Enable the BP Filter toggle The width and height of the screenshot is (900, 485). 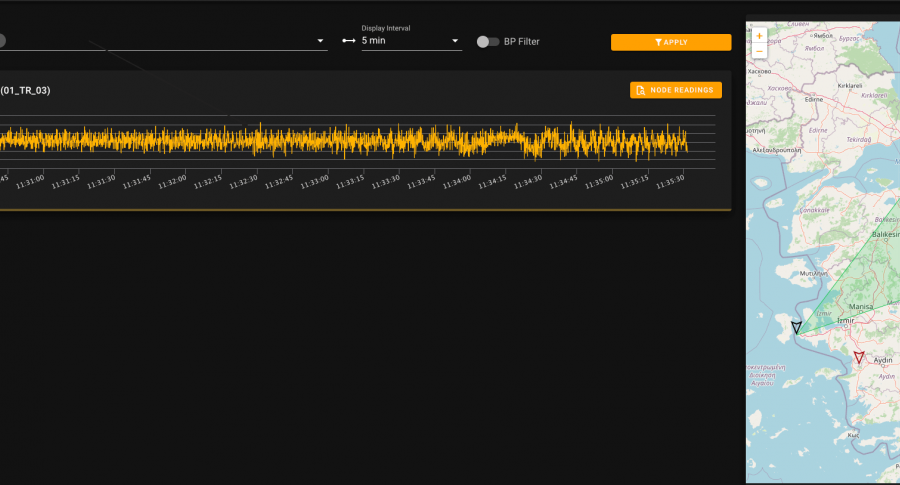(487, 41)
